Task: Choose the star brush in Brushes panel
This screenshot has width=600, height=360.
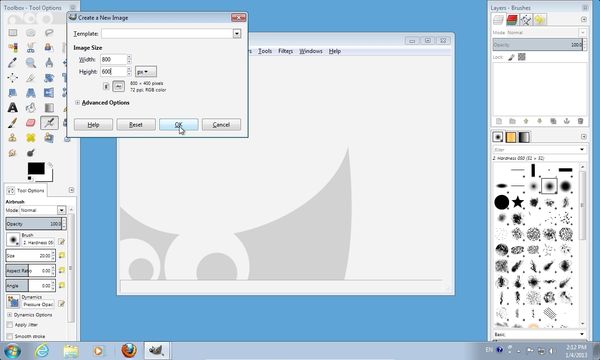Action: [x=518, y=202]
